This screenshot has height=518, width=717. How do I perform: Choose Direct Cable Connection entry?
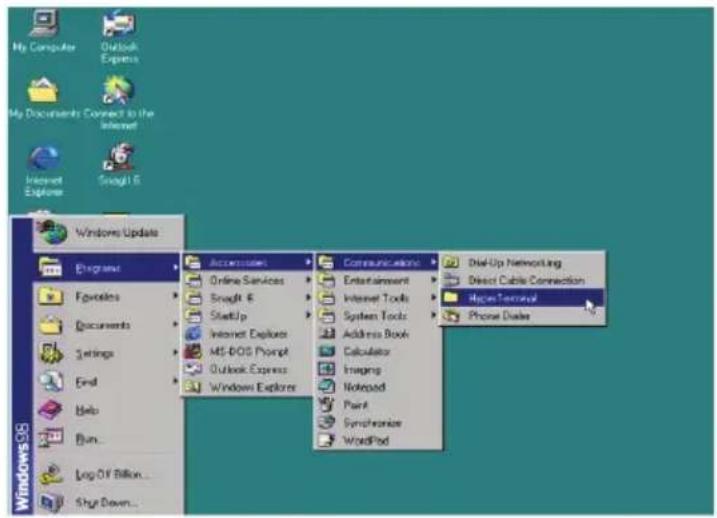click(x=522, y=280)
